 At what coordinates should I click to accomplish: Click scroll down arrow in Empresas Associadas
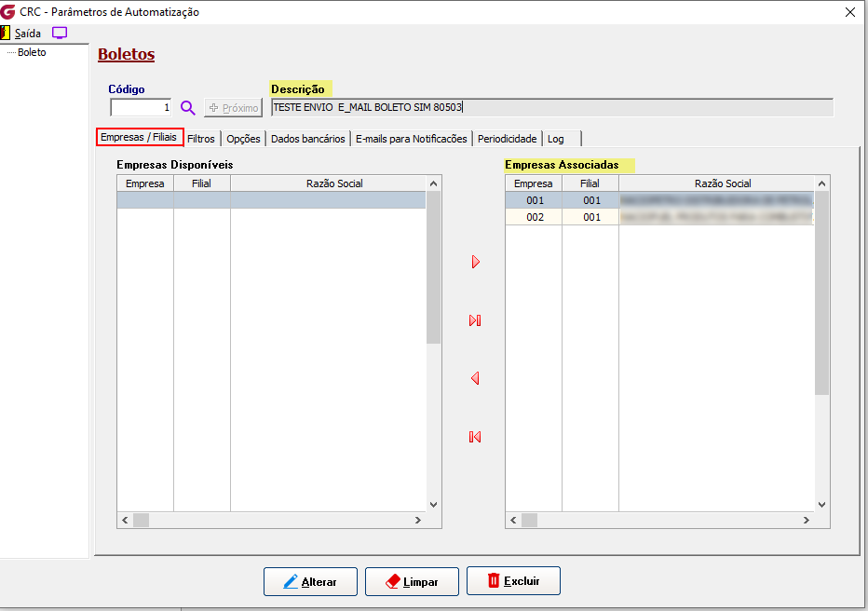(822, 504)
